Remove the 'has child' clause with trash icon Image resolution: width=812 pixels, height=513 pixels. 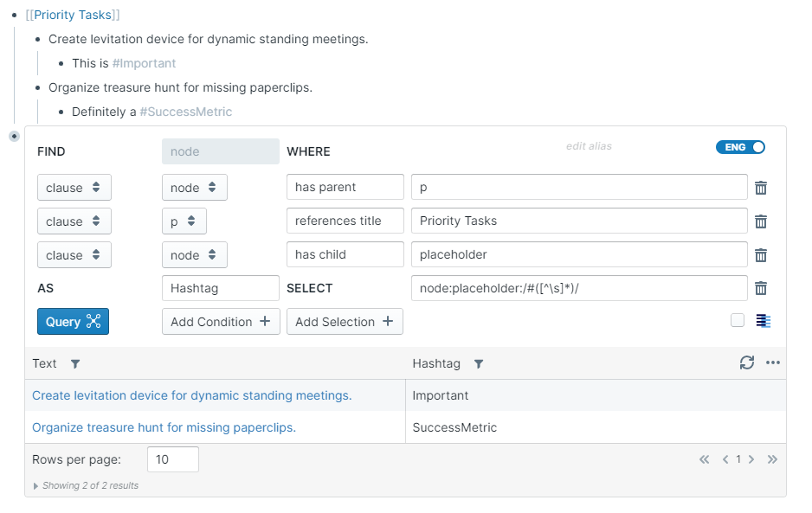[x=761, y=255]
